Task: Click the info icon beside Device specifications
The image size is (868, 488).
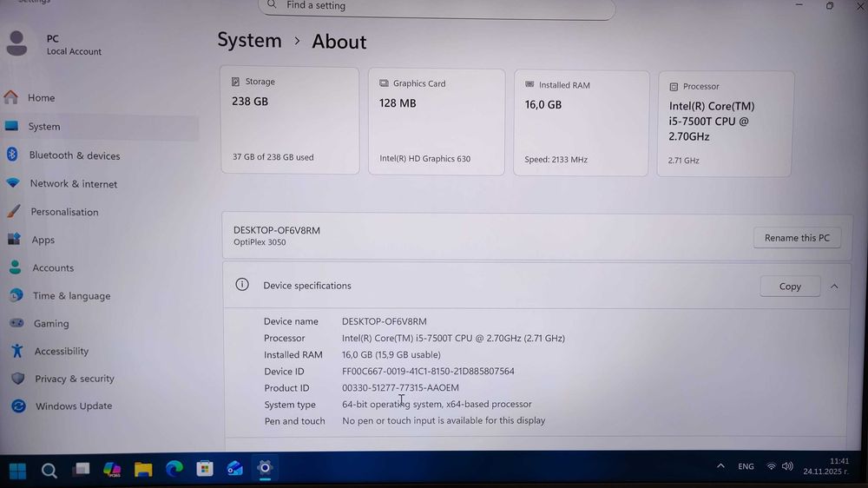Action: tap(242, 285)
